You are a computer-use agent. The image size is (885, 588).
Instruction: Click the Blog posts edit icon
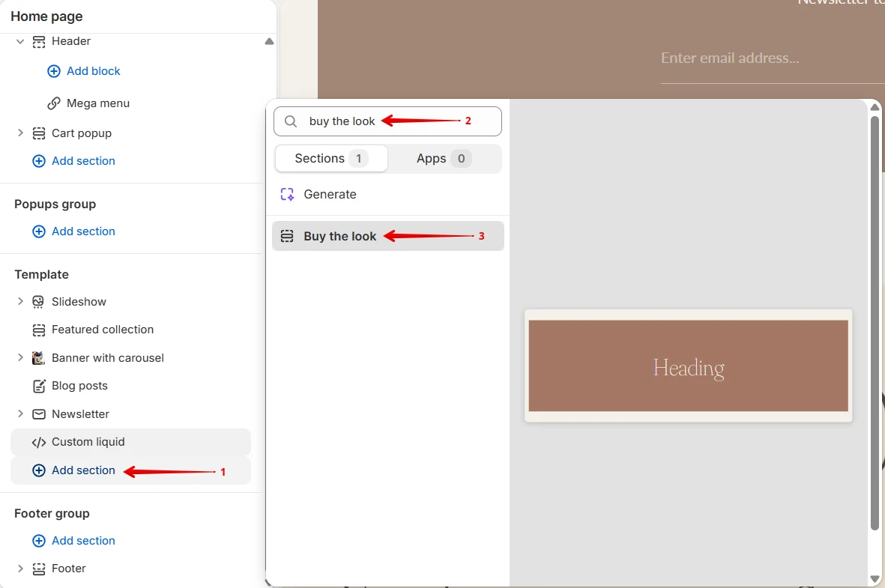(38, 386)
